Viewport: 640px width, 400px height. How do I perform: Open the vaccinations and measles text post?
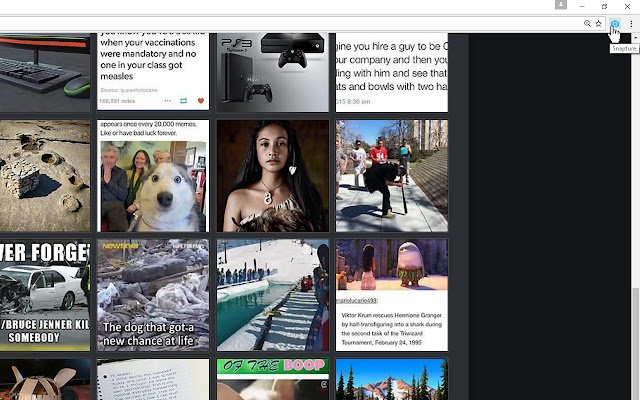point(153,72)
